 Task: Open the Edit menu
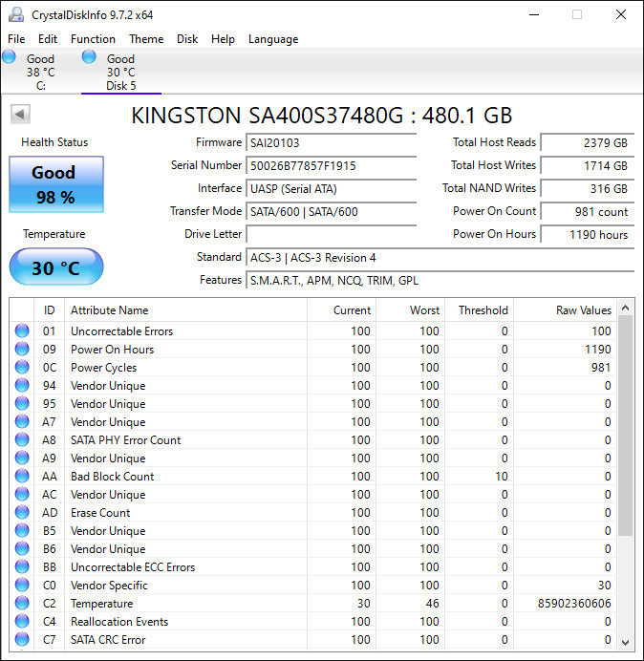48,39
